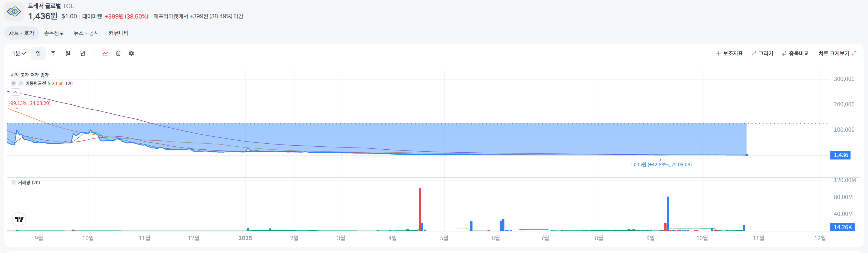Switch to the 차트 · 호가 tab

click(x=22, y=33)
